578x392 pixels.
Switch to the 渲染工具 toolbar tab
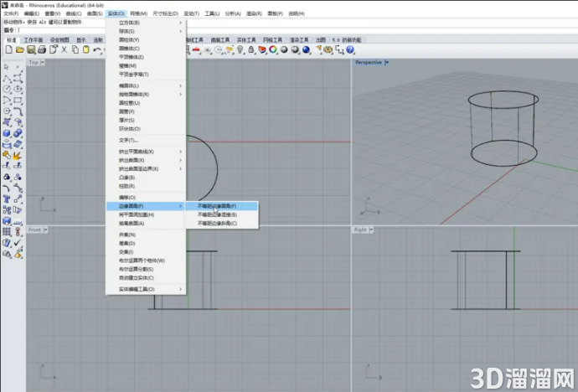pos(299,40)
